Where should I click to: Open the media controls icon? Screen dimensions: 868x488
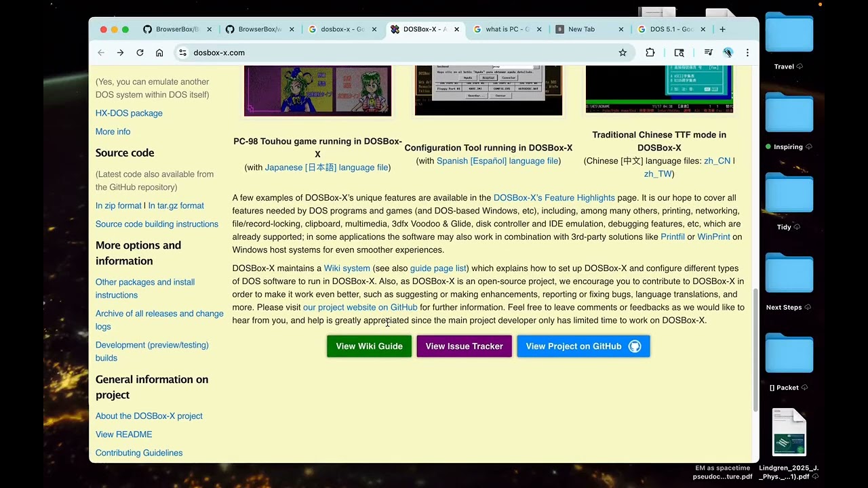708,53
